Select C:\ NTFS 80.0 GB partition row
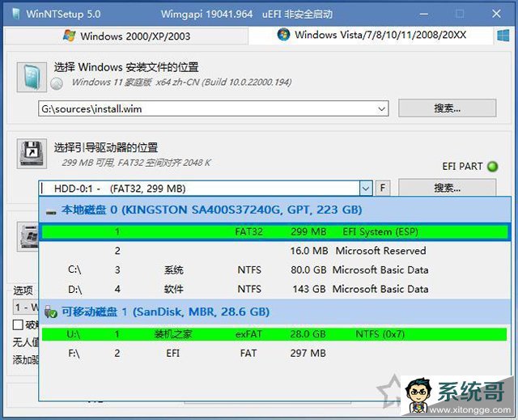Screen dimensions: 518x420 (x=274, y=270)
